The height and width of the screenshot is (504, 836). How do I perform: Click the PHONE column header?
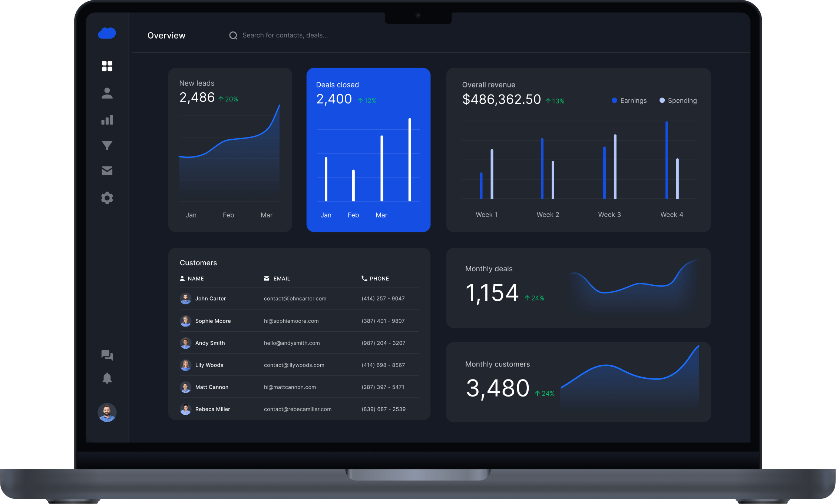379,279
